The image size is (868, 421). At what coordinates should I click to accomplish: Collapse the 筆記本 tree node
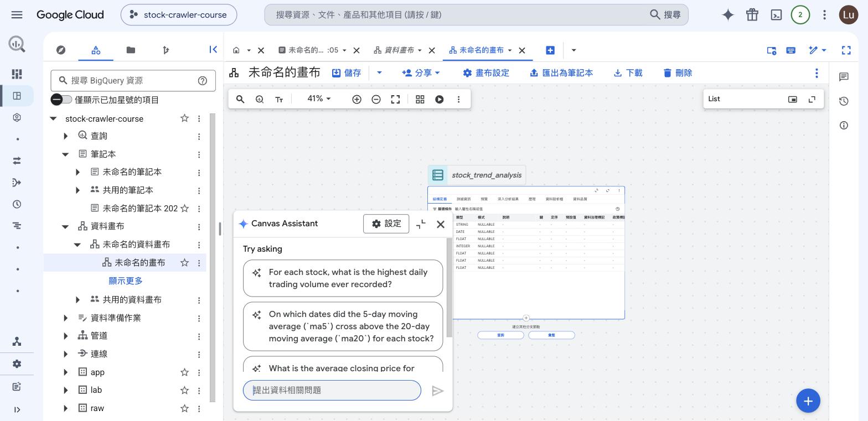tap(66, 154)
